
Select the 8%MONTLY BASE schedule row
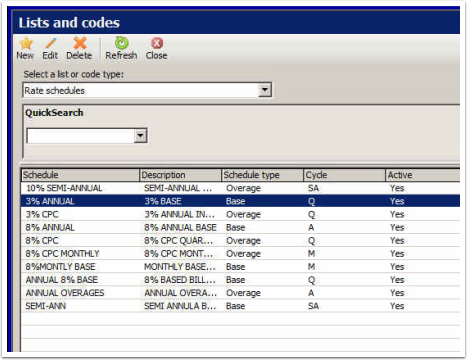(241, 267)
